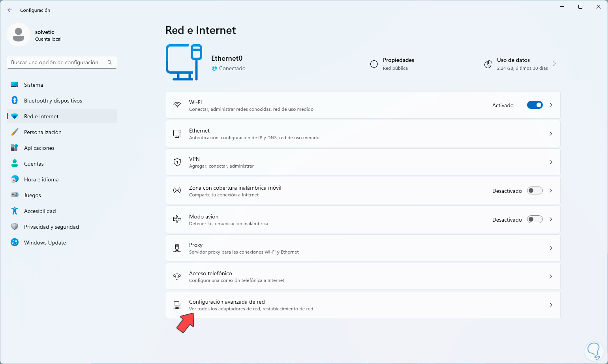Click the Windows Update sync icon
Viewport: 608px width, 364px height.
point(15,243)
